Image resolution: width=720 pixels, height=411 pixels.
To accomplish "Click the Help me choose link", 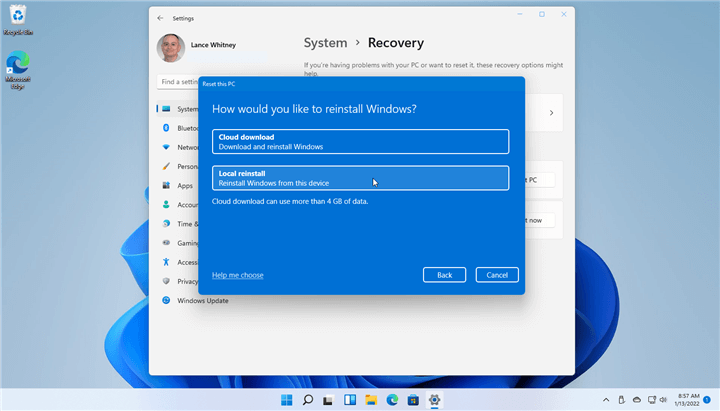I will [x=238, y=275].
